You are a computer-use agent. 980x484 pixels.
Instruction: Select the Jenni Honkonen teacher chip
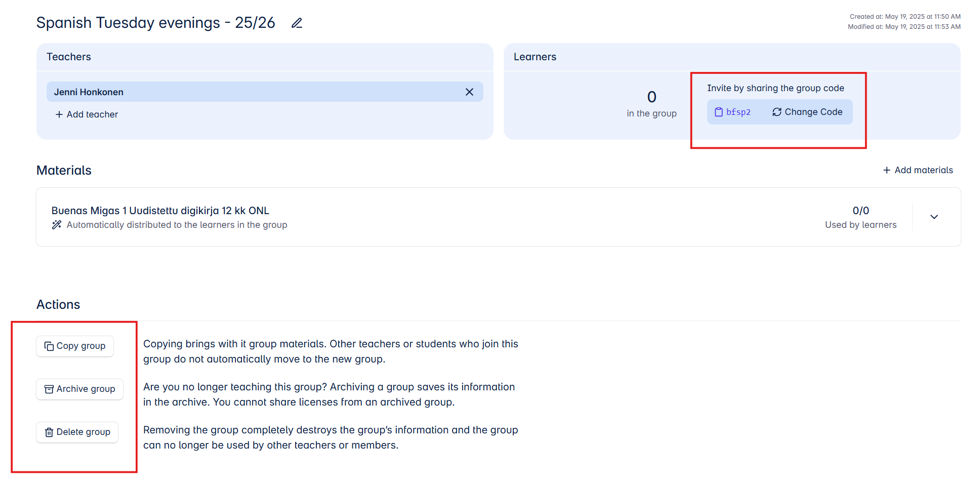coord(89,92)
